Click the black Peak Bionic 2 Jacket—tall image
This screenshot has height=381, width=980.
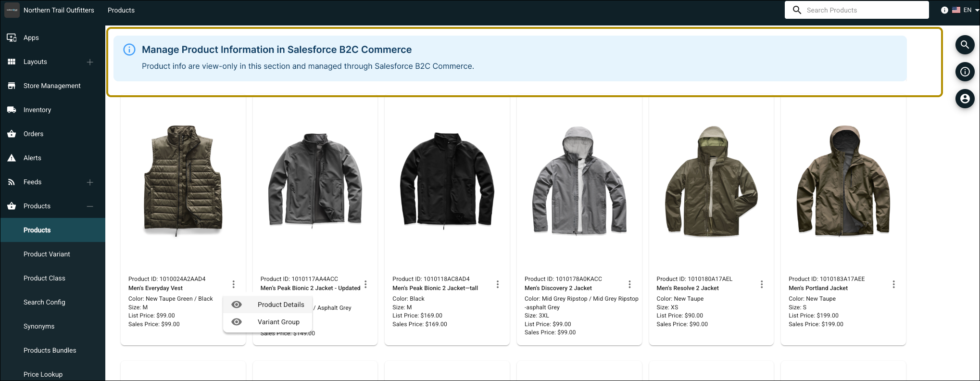(447, 180)
